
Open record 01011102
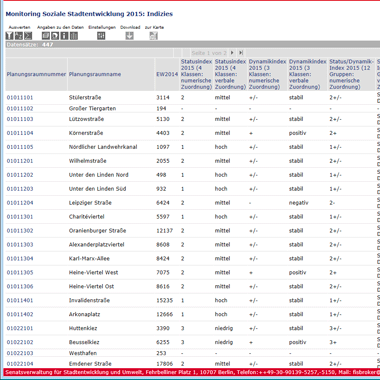tap(20, 108)
